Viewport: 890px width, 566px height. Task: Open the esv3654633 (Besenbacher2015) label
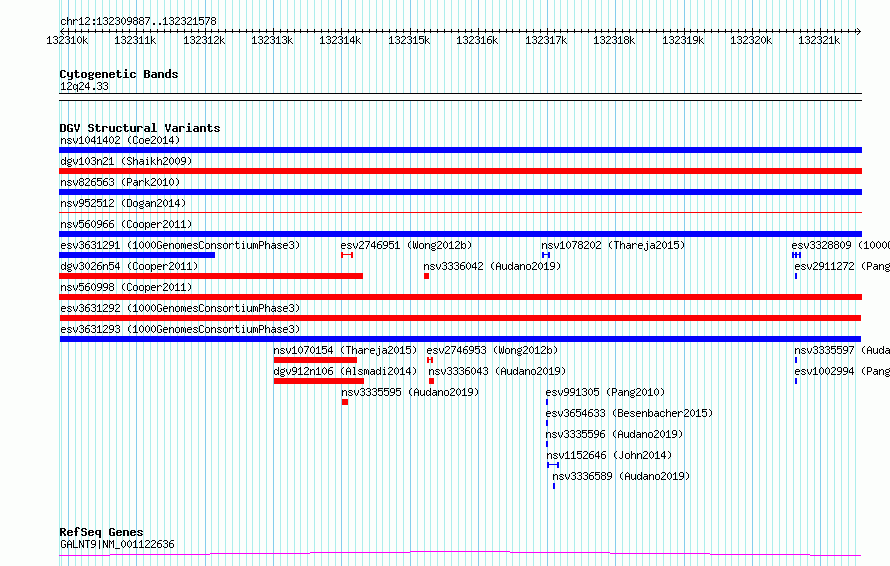tap(629, 413)
